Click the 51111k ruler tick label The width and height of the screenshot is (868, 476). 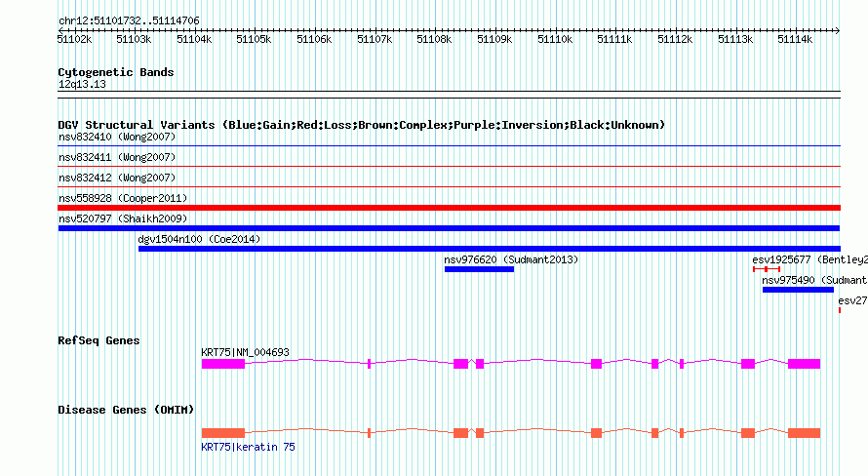click(x=615, y=39)
